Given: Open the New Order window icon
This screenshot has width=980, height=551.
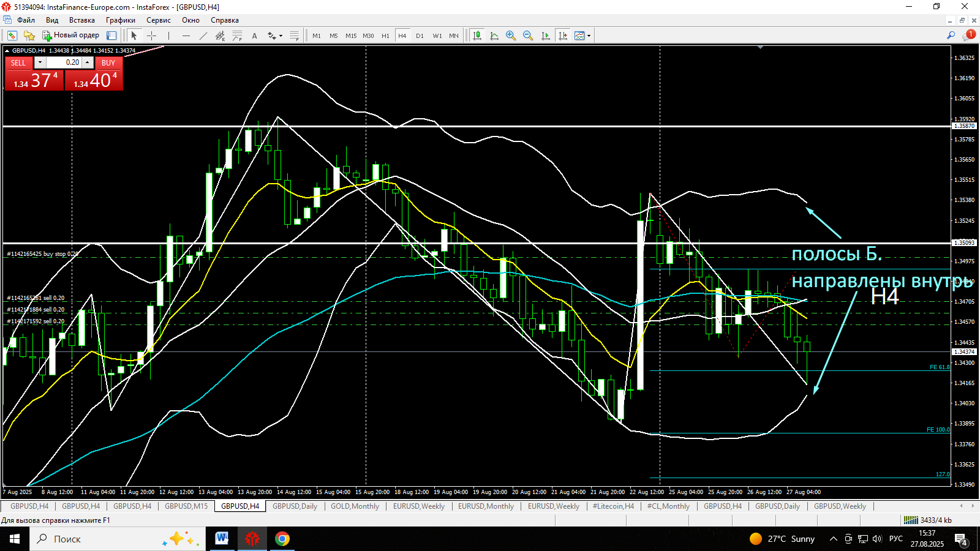Looking at the screenshot, I should [47, 36].
